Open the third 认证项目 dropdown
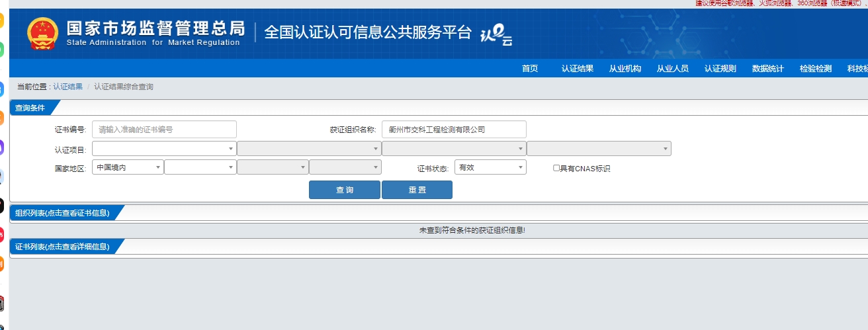This screenshot has width=868, height=330. tap(454, 149)
